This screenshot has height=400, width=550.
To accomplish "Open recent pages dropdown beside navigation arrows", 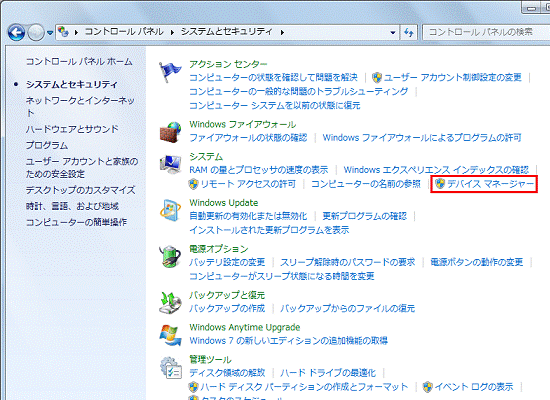I will 50,33.
